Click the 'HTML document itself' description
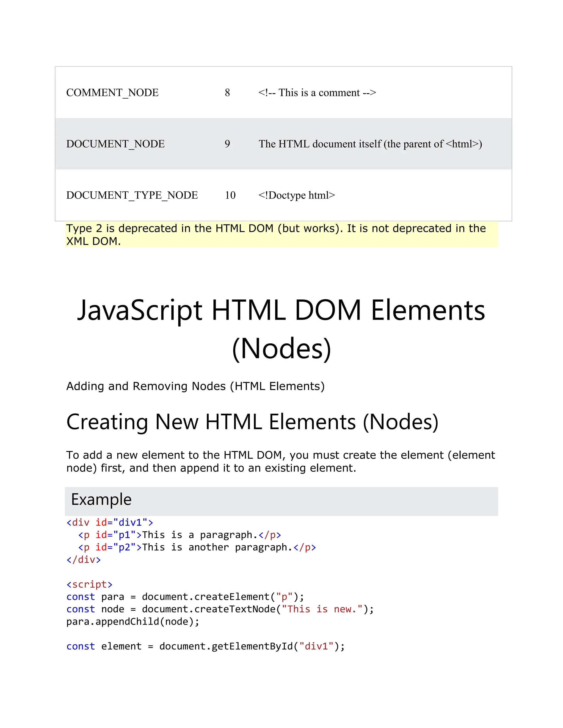 [370, 144]
